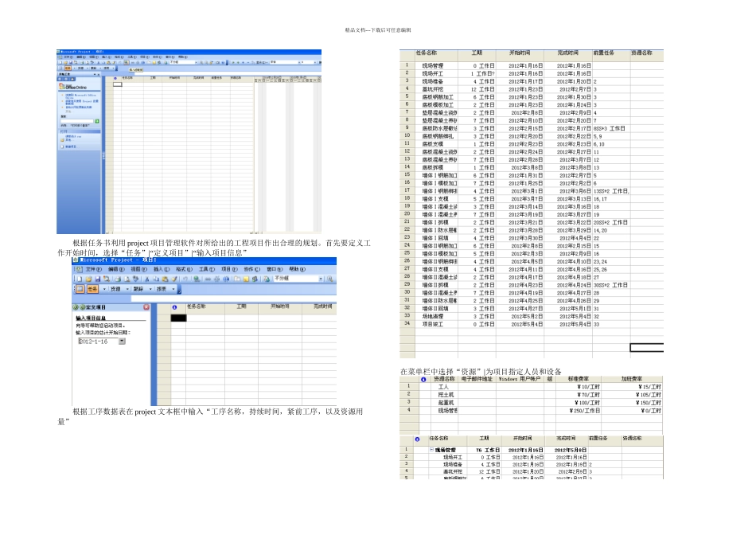Click the Undo arrow icon in lower Project toolbar
Screen dimensions: 756x535
[x=185, y=279]
